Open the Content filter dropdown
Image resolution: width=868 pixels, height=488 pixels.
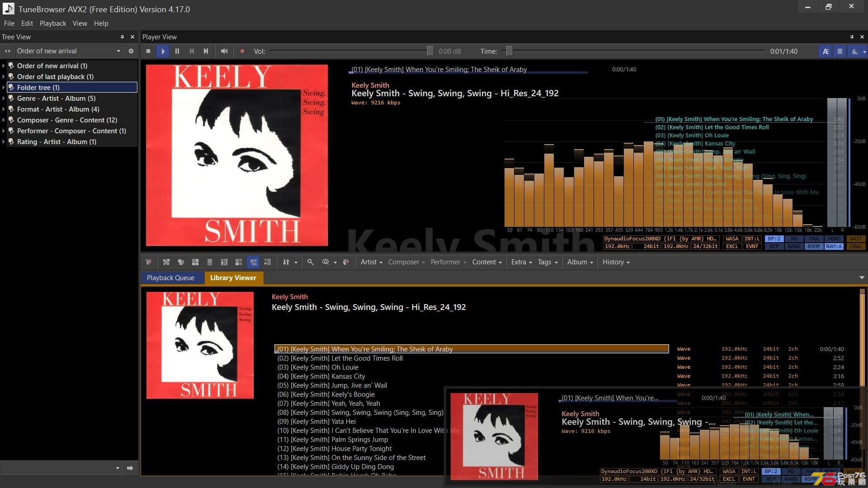click(487, 262)
